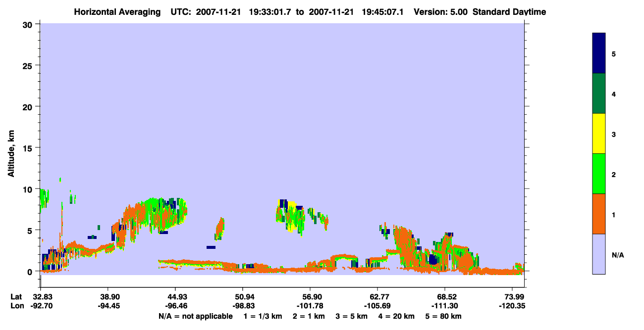Click the start time '19:33:01.7' in title
Viewport: 644px width, 330px height.
[270, 12]
